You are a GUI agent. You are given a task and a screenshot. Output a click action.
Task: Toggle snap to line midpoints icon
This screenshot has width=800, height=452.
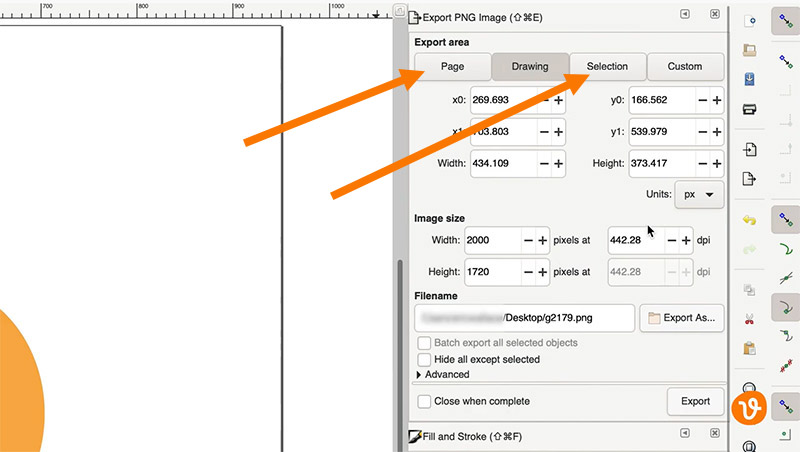point(786,366)
